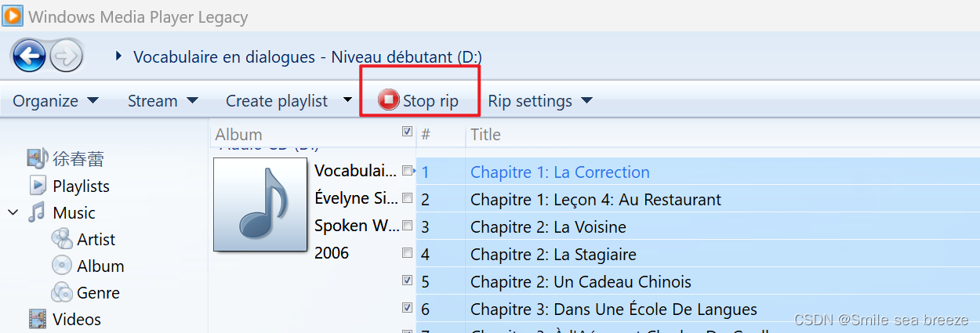Click the Playlists icon in sidebar
This screenshot has height=333, width=980.
point(38,186)
